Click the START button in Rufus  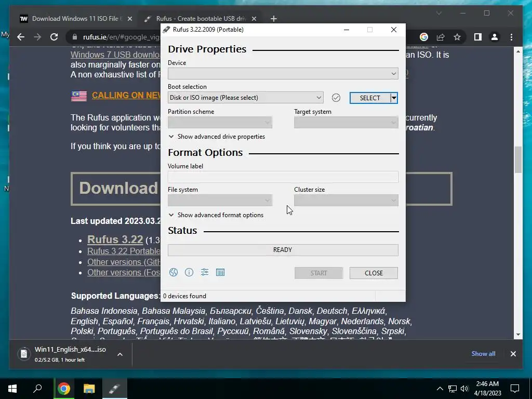tap(318, 273)
